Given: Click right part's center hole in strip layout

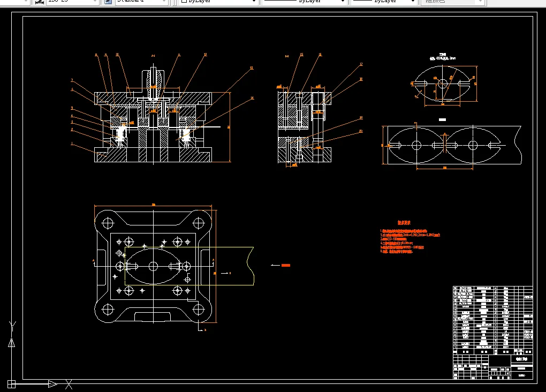Looking at the screenshot, I should click(x=473, y=145).
